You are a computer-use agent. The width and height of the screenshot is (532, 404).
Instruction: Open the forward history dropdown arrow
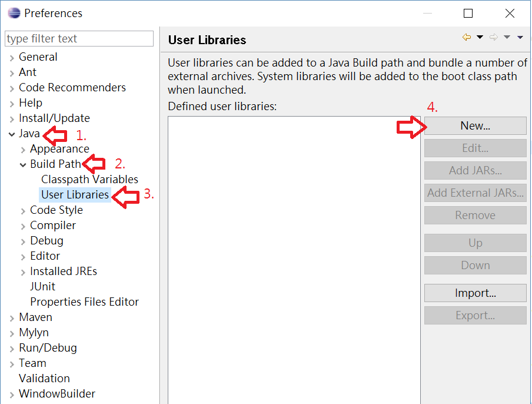click(x=507, y=37)
